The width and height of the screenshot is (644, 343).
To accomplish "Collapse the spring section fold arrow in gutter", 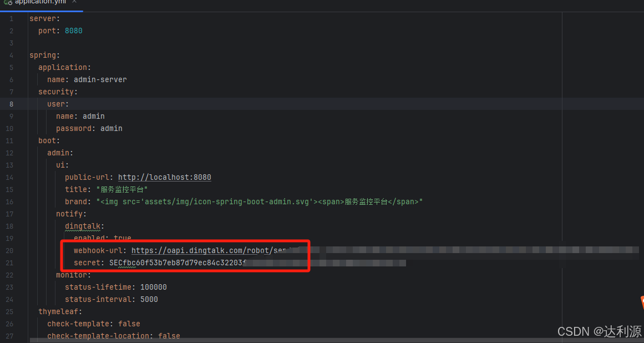I will click(x=23, y=55).
